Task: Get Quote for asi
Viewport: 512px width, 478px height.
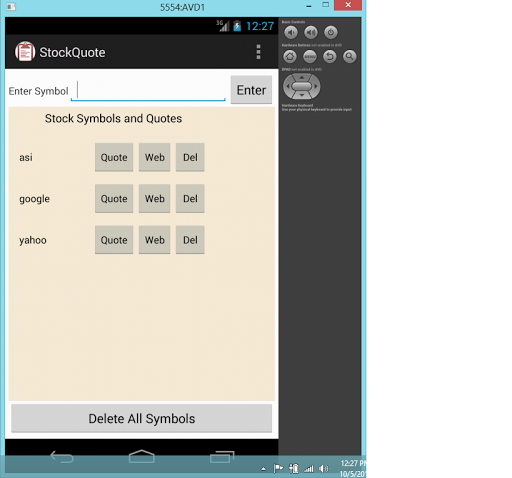Action: coord(114,157)
